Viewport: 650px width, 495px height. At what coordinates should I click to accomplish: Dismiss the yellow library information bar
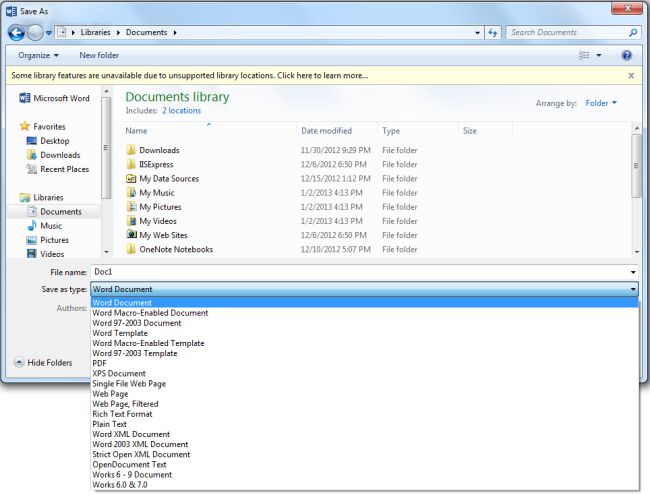[631, 75]
